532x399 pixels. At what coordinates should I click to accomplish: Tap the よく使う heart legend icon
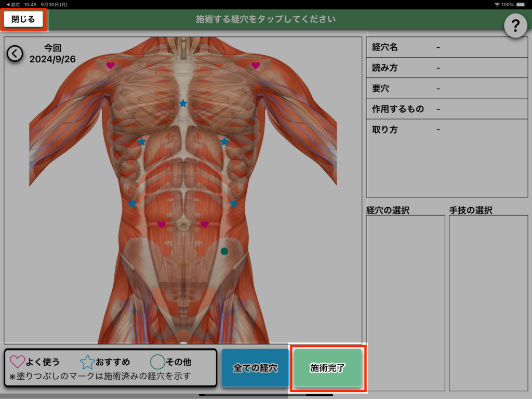[x=18, y=362]
